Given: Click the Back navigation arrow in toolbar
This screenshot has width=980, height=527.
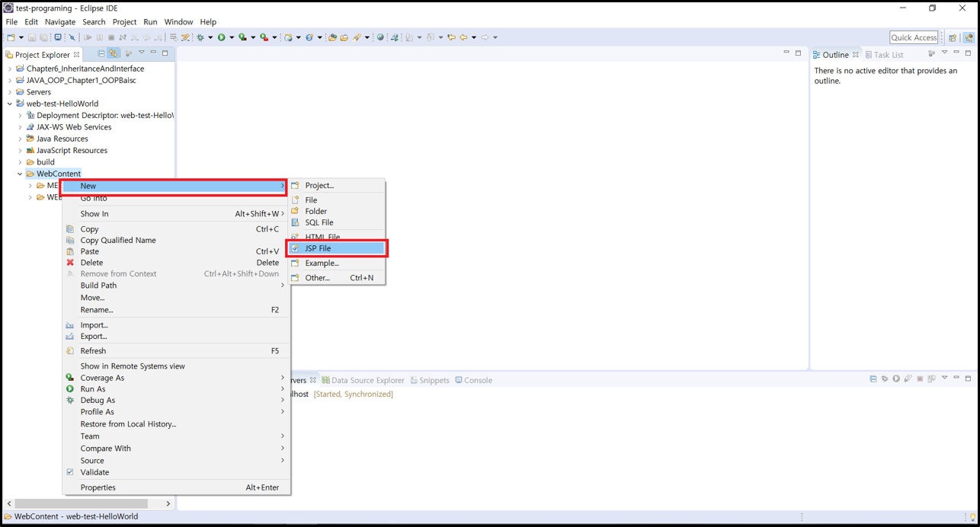Looking at the screenshot, I should (463, 37).
